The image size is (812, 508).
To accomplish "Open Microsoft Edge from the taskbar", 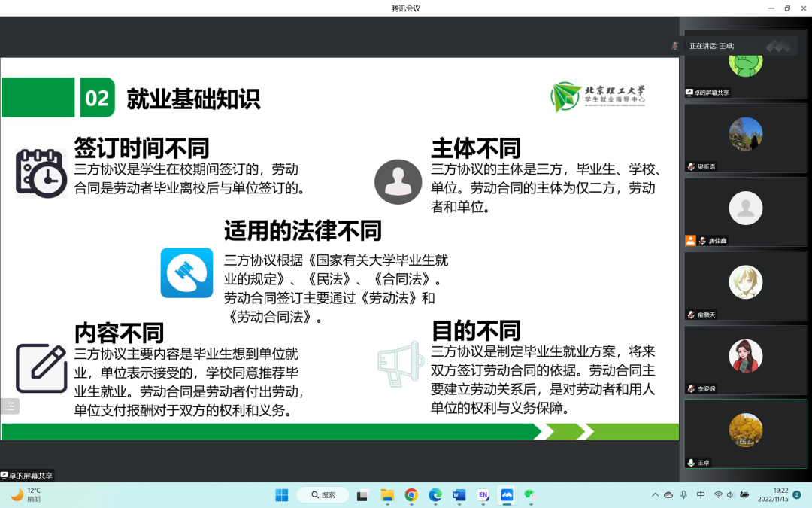I will pyautogui.click(x=435, y=495).
